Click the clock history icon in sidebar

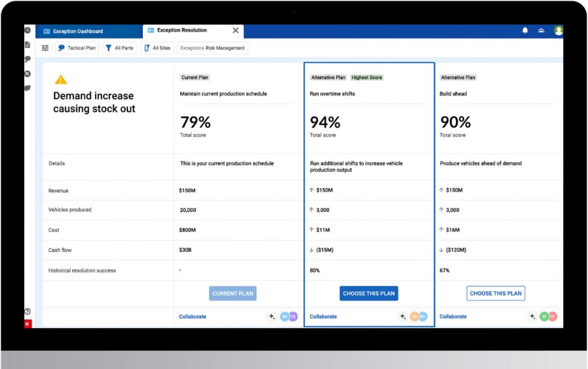[27, 30]
